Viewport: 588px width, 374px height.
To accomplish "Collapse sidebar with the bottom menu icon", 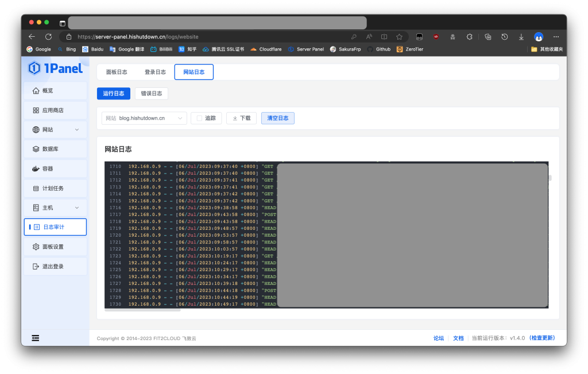I will coord(36,338).
